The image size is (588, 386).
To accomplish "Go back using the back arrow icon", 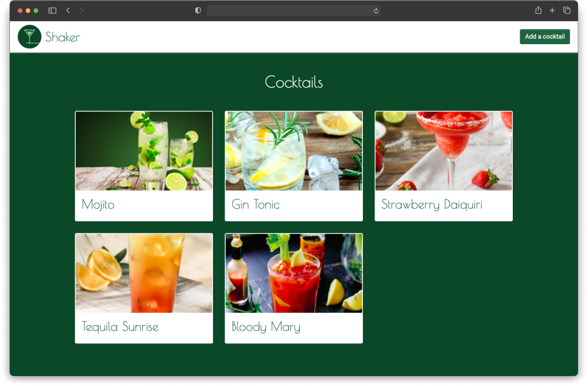I will [x=68, y=10].
